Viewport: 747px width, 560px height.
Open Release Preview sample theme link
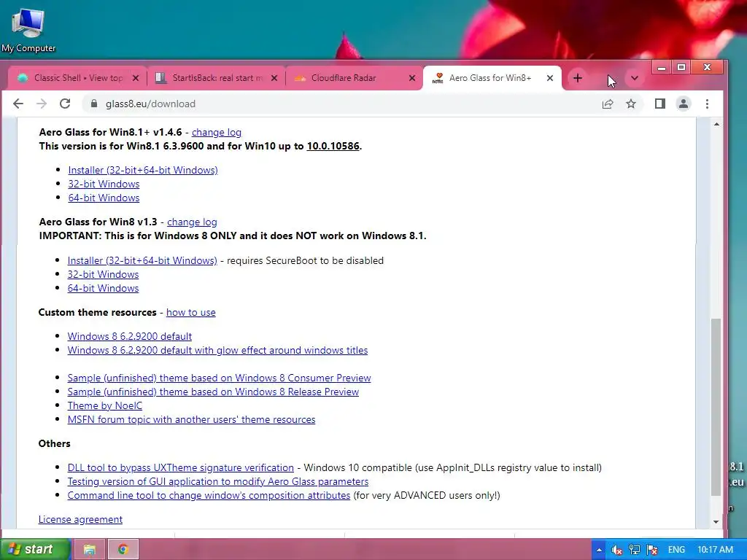point(213,392)
